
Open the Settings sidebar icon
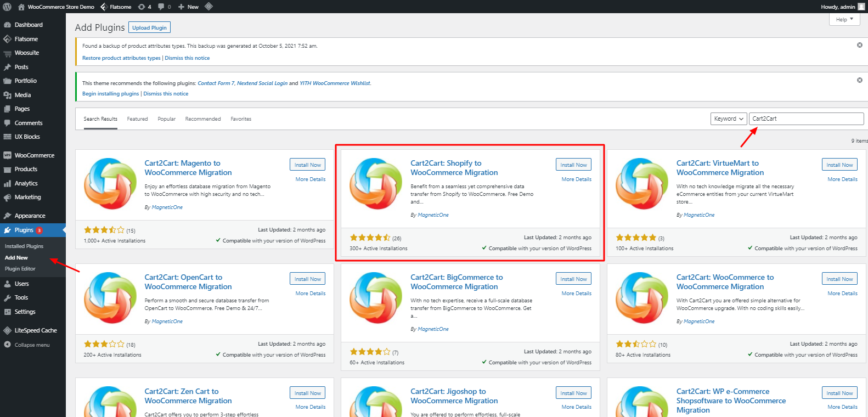pyautogui.click(x=8, y=312)
